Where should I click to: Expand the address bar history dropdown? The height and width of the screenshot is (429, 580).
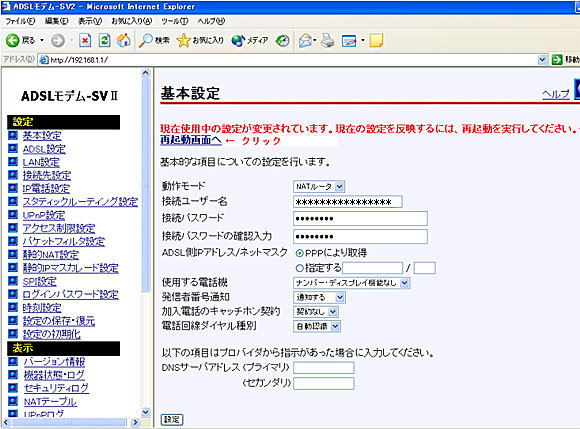click(x=542, y=60)
